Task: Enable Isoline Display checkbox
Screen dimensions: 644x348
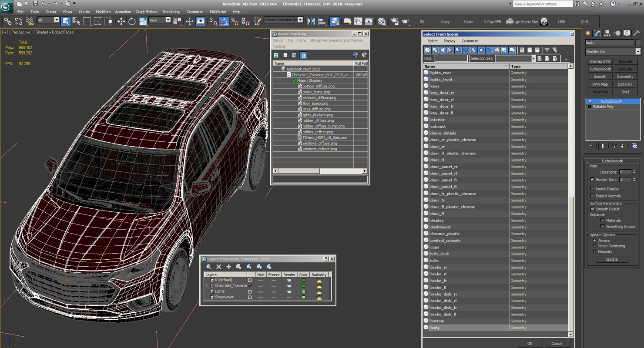Action: click(592, 189)
